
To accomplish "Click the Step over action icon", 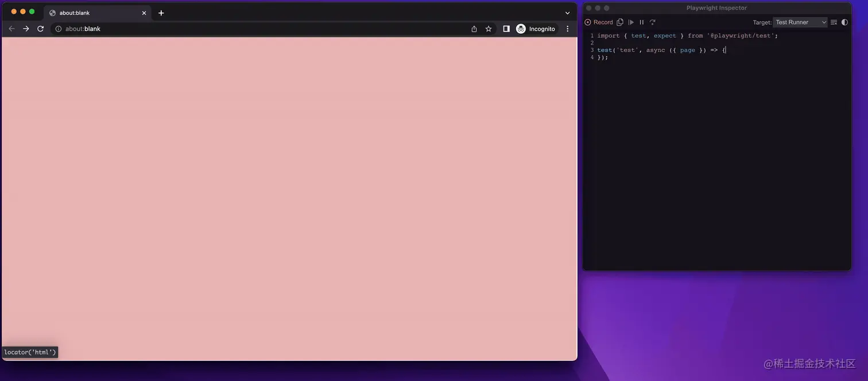I will pyautogui.click(x=652, y=22).
